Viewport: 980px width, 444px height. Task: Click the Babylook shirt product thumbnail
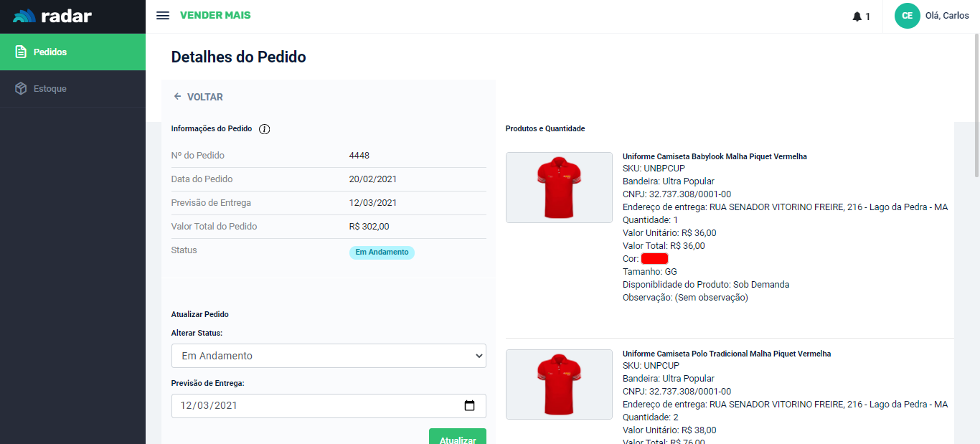[x=559, y=187]
